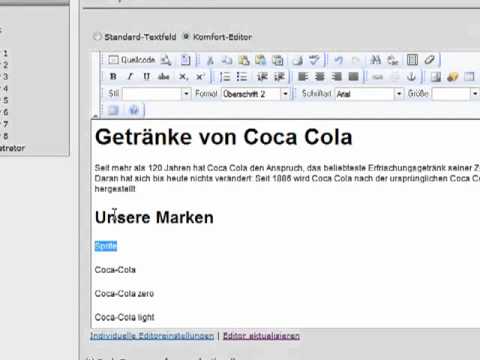Click the paste from Word icon
The image size is (480, 360).
click(277, 60)
